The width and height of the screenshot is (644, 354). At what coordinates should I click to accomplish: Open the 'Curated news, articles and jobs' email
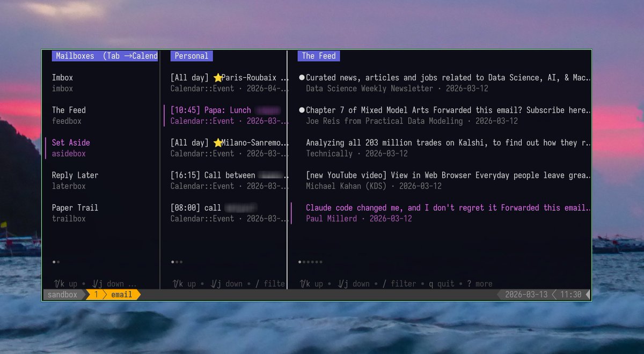pos(444,83)
